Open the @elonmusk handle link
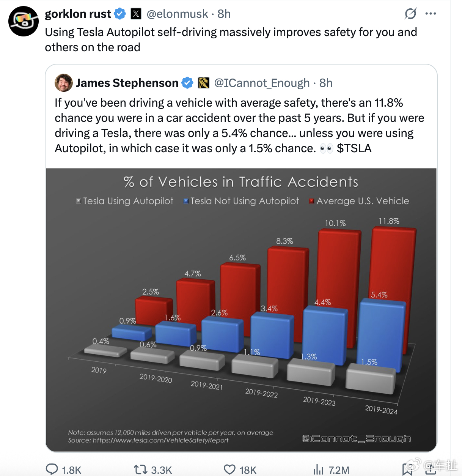This screenshot has height=476, width=462. [x=177, y=14]
